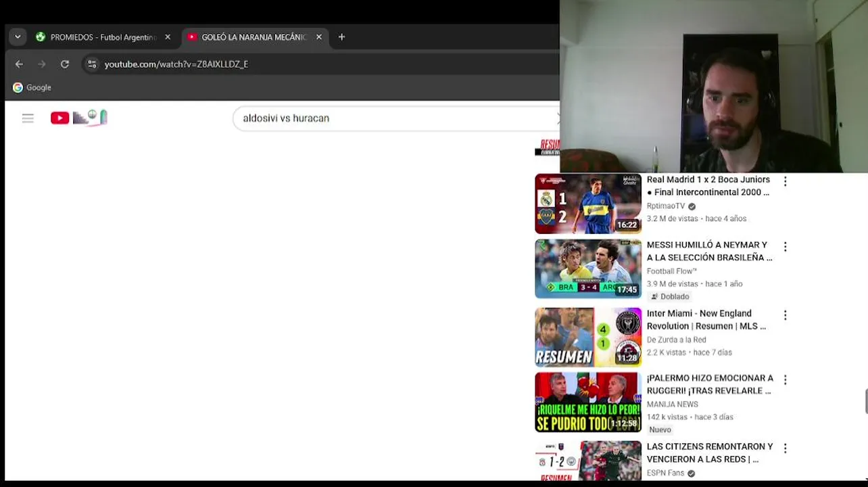The height and width of the screenshot is (487, 868).
Task: Open the tab search dropdown arrow
Action: tap(18, 37)
